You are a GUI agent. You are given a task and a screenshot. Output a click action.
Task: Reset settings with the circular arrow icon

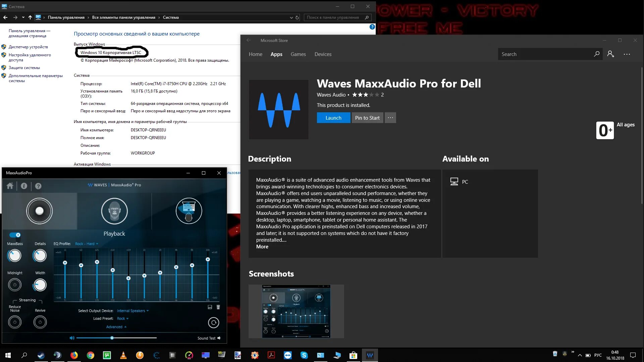click(x=214, y=323)
